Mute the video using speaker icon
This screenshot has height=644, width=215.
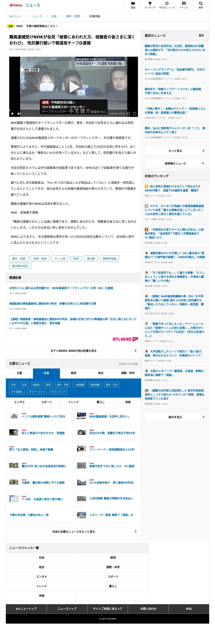coord(19,114)
